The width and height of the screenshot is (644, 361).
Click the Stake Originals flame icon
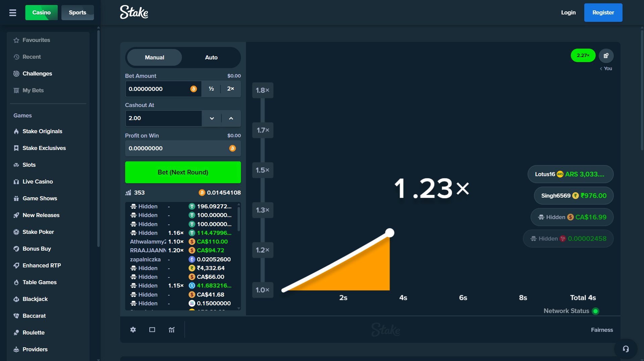coord(16,132)
